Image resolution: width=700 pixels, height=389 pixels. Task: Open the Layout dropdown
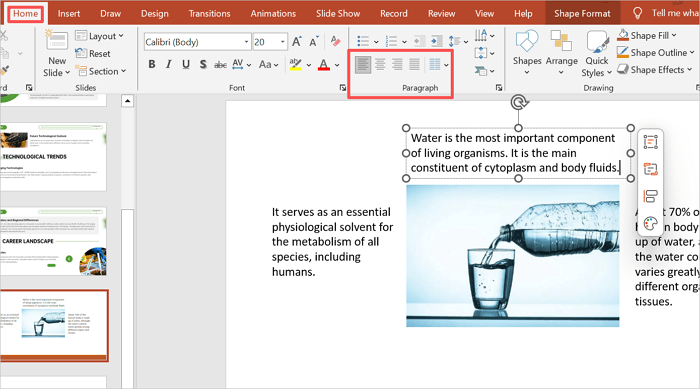pos(99,36)
